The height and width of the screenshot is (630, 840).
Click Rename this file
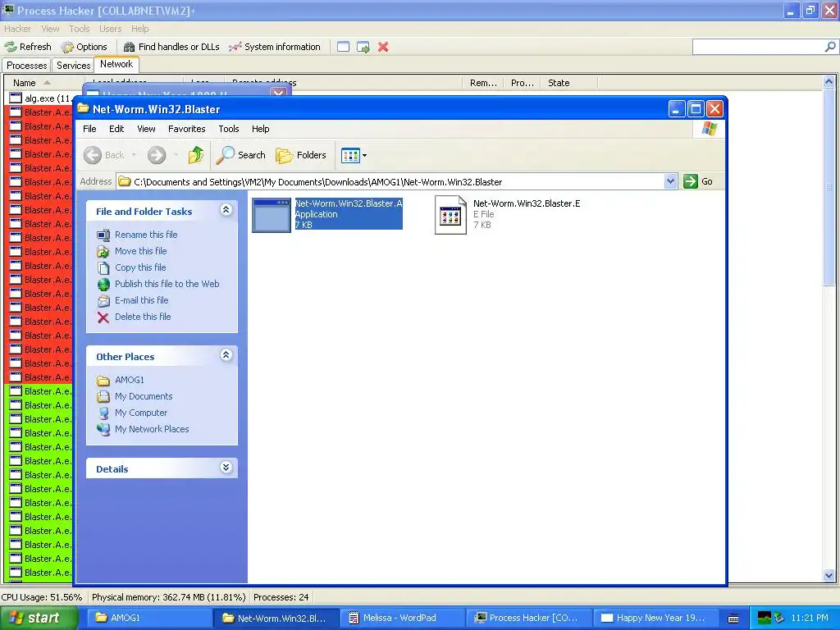point(146,235)
